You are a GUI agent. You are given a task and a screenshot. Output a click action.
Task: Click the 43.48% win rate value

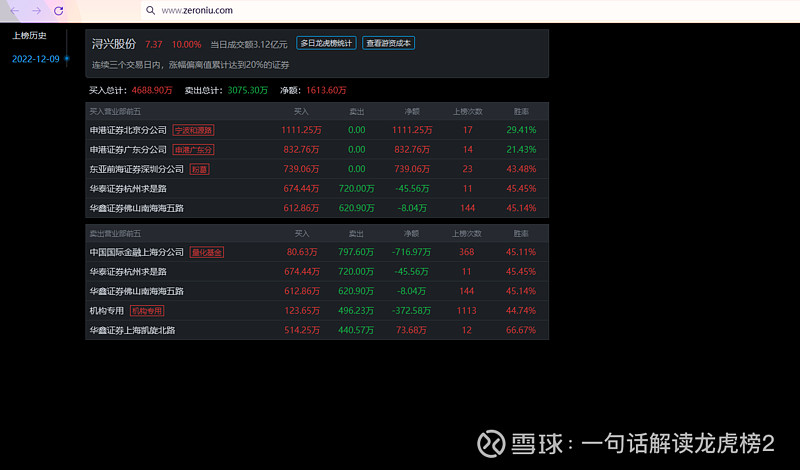pyautogui.click(x=521, y=169)
